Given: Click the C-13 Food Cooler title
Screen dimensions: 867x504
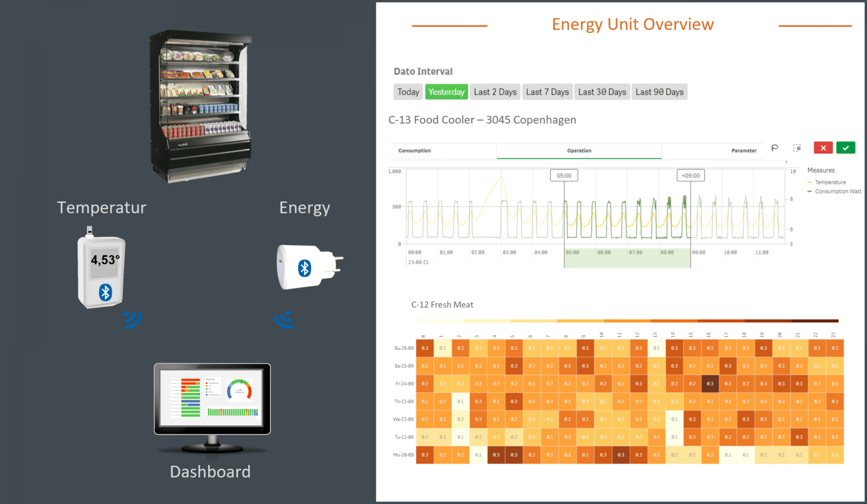Looking at the screenshot, I should pyautogui.click(x=482, y=120).
